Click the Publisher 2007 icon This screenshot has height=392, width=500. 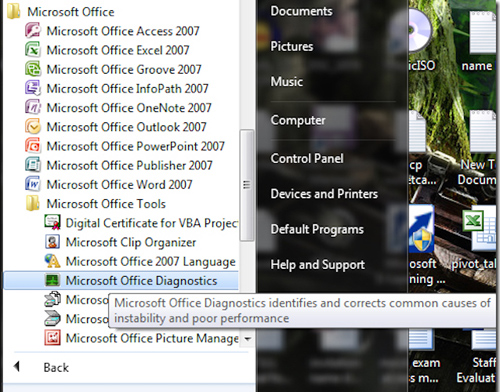pos(33,165)
